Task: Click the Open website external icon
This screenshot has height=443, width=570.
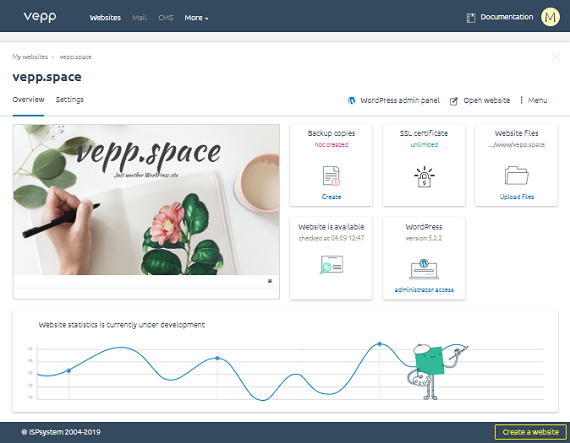Action: tap(454, 101)
